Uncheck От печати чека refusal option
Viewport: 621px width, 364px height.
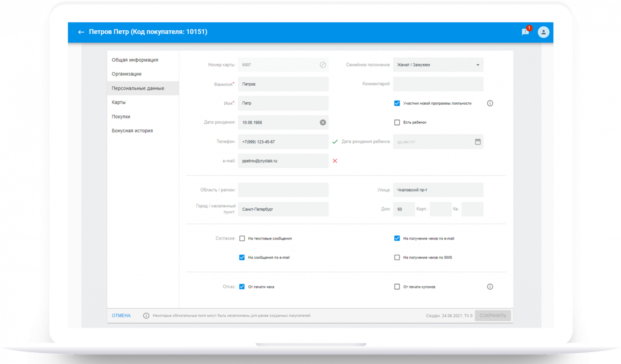(242, 287)
